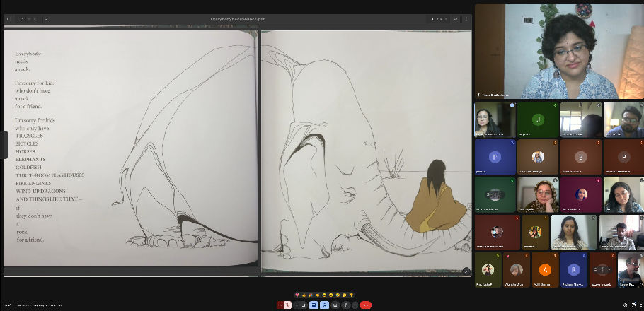
Task: Leave the call with the red button
Action: point(366,305)
